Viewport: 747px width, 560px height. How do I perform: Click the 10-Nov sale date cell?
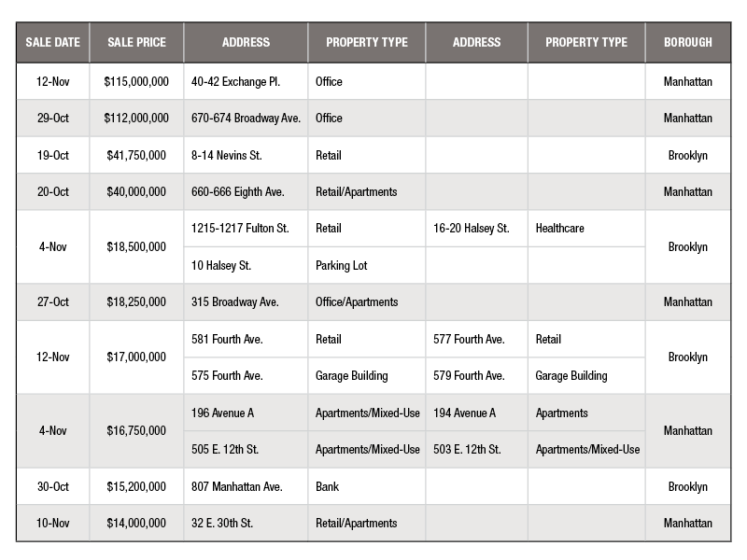click(x=53, y=524)
